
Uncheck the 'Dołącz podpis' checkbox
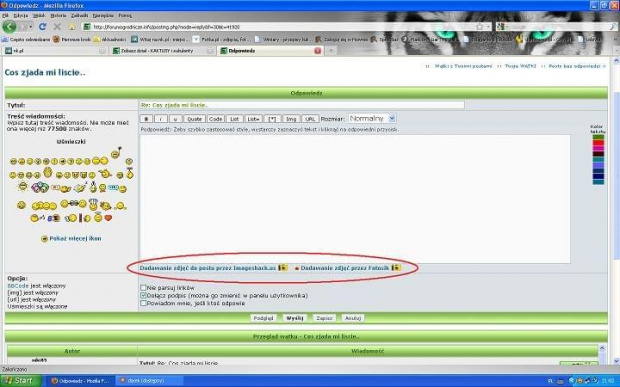click(144, 295)
